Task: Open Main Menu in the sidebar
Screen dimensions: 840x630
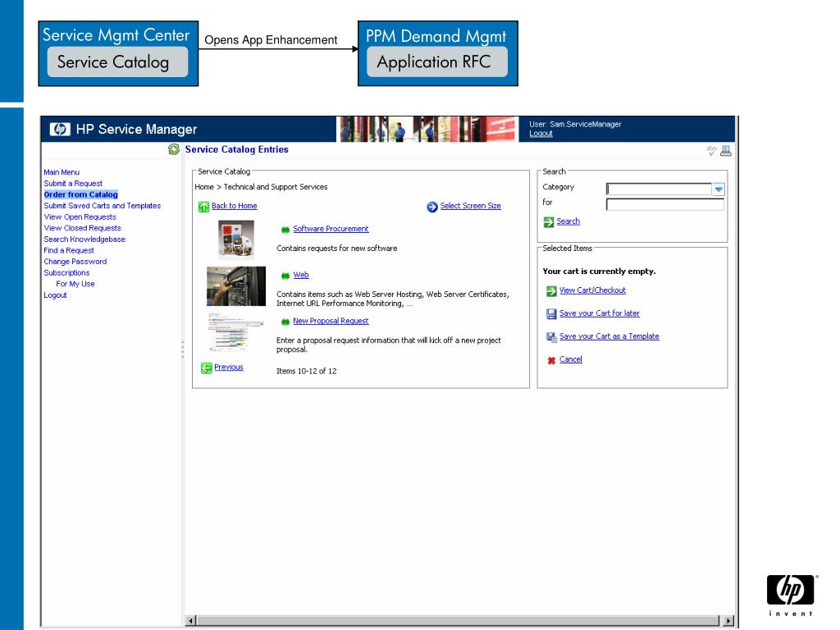Action: pyautogui.click(x=62, y=172)
